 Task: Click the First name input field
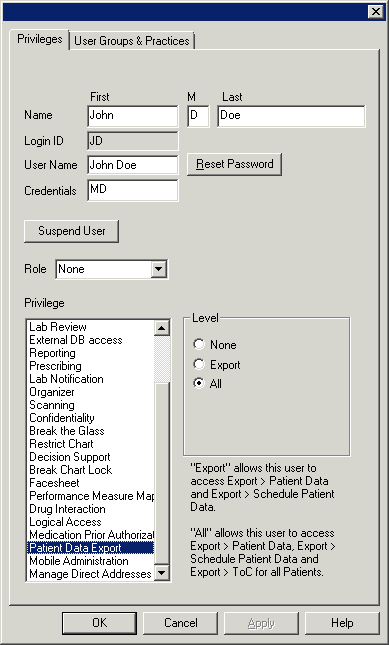coord(133,116)
